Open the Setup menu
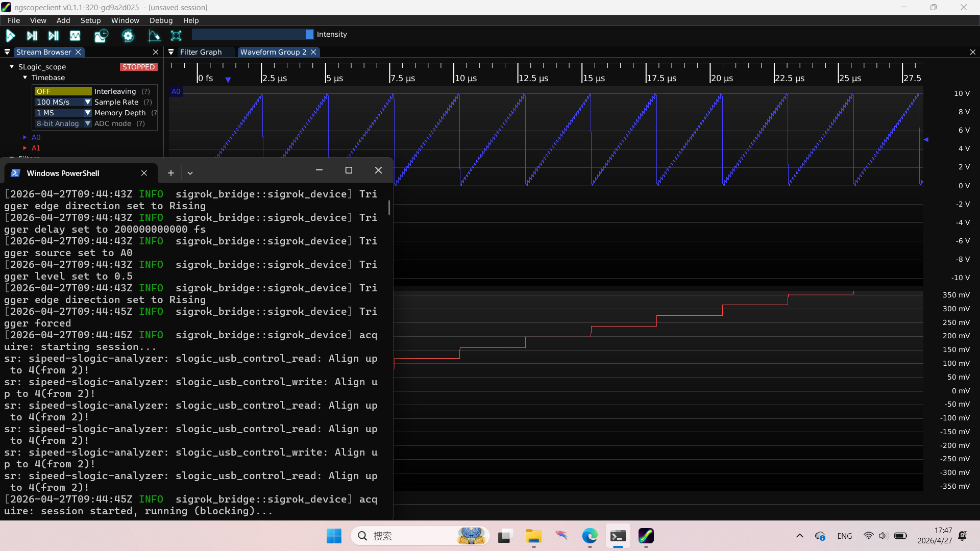Screen dimensions: 980x551 coord(90,20)
